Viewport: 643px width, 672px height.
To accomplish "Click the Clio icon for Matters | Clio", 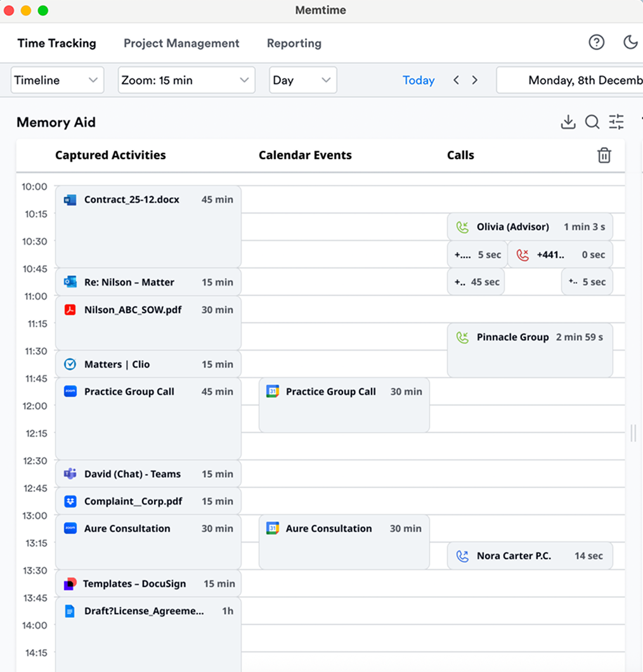I will (70, 365).
